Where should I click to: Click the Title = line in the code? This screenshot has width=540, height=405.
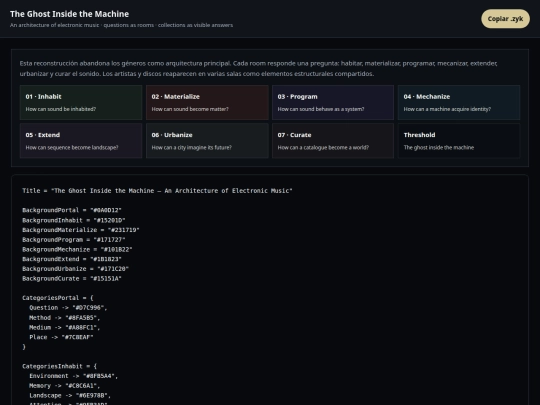pyautogui.click(x=157, y=191)
